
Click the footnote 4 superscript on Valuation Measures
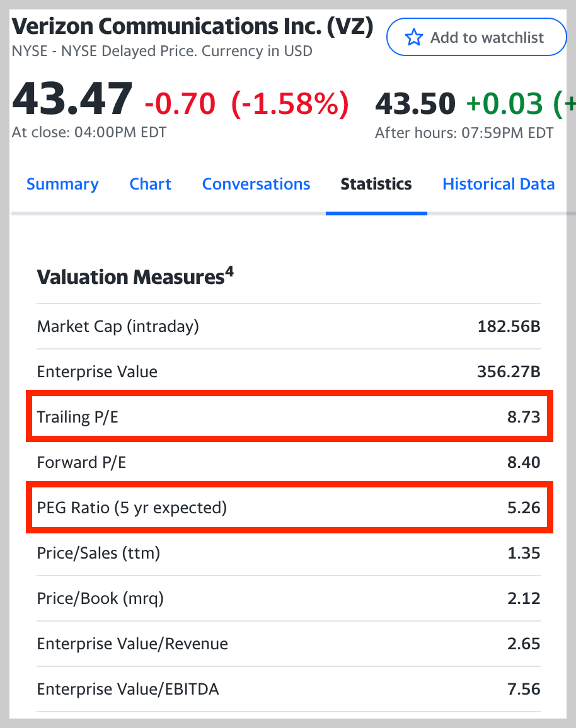tap(229, 273)
